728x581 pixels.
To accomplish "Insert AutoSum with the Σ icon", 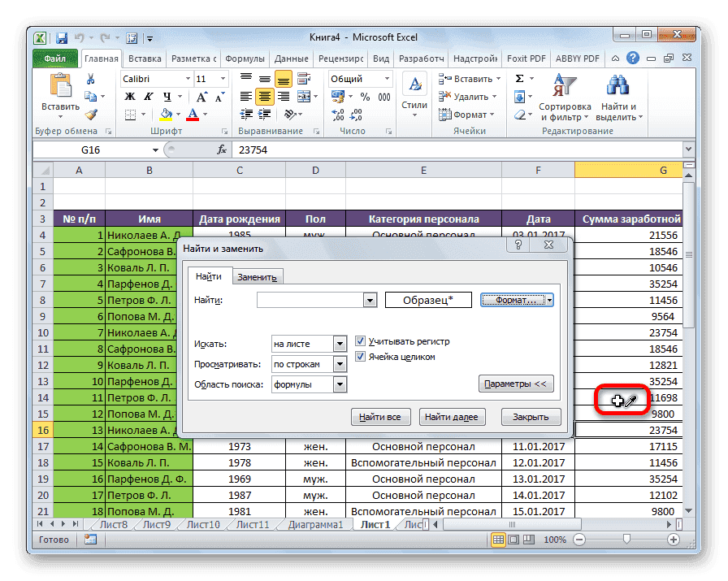I will point(518,77).
